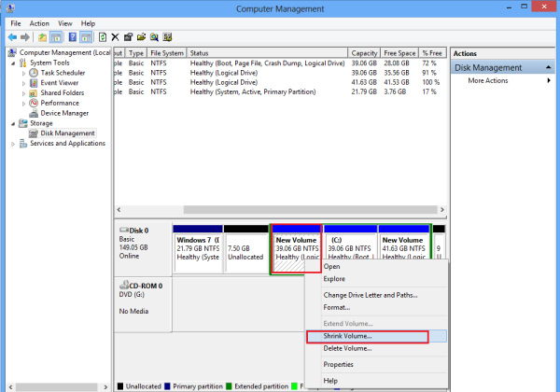Click the Delete X toolbar icon

tap(115, 37)
